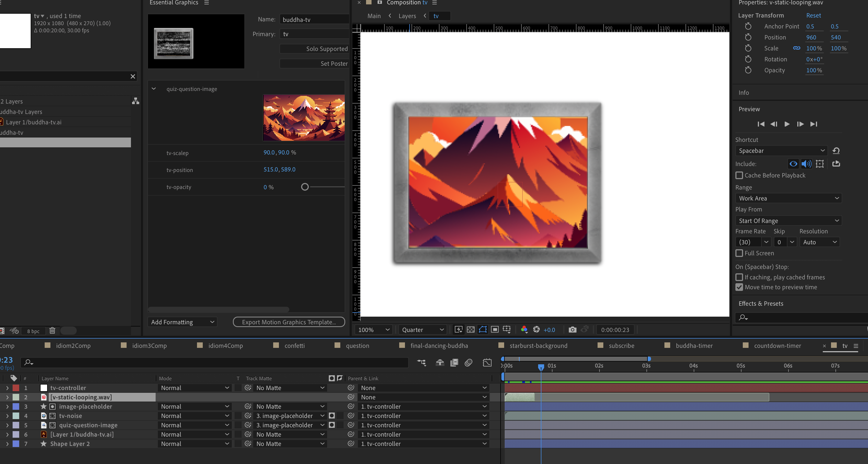Toggle transparency grid in composition viewer
Image resolution: width=868 pixels, height=464 pixels.
(471, 330)
